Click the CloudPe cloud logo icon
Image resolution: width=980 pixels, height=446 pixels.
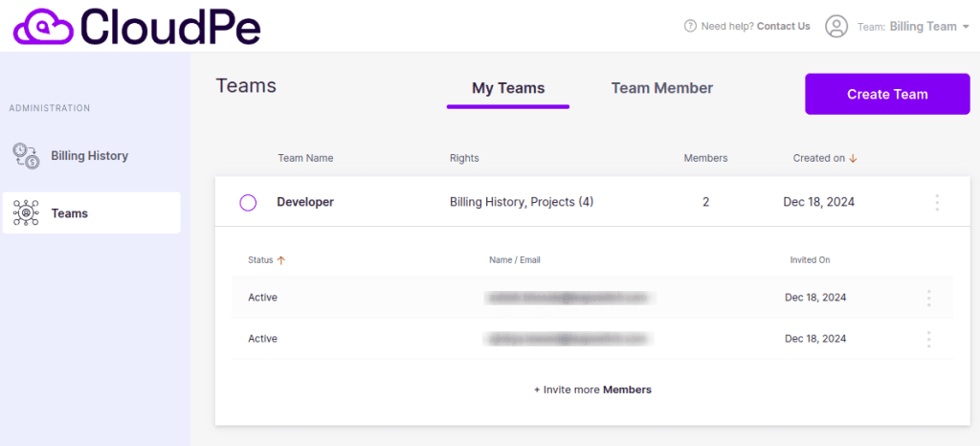(x=42, y=26)
